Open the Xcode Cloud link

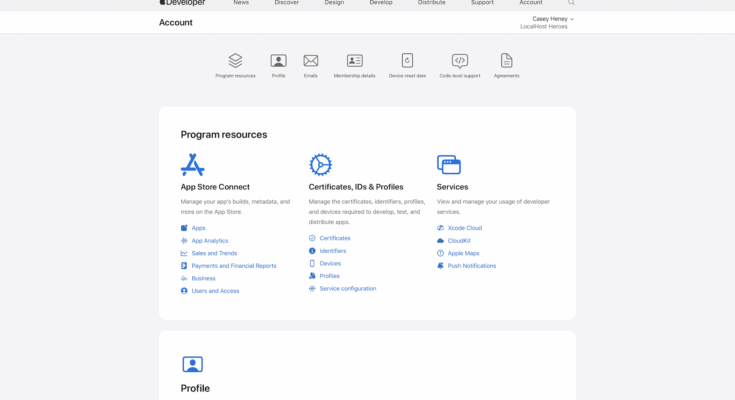465,228
